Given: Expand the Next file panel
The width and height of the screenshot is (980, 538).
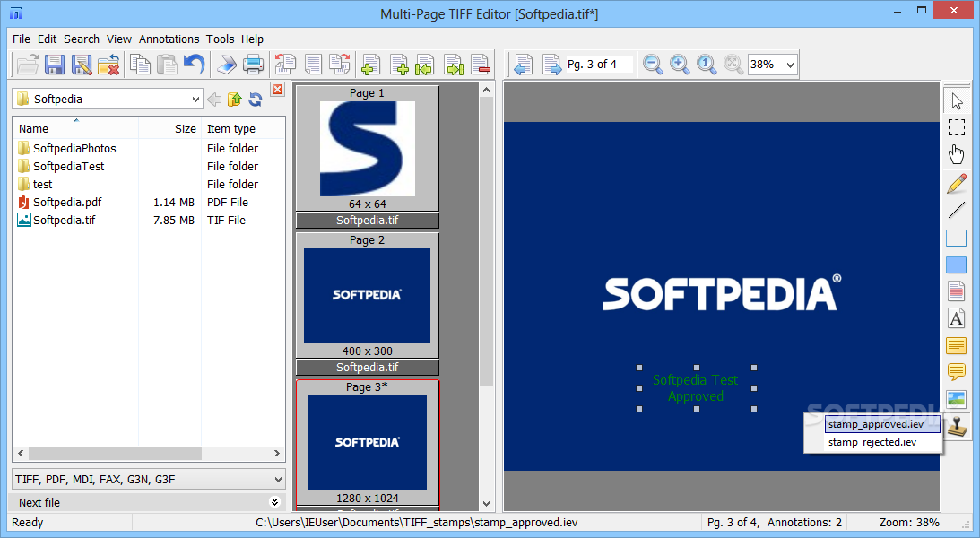Looking at the screenshot, I should coord(274,502).
